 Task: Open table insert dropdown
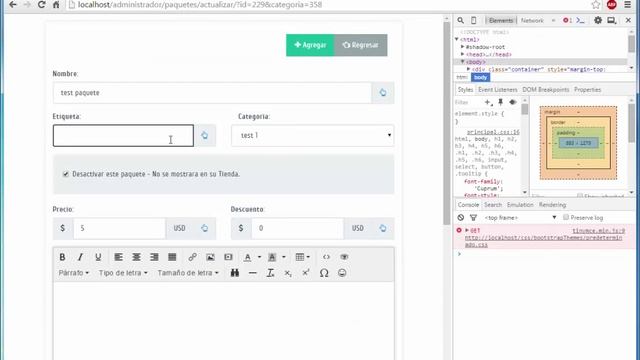coord(302,257)
